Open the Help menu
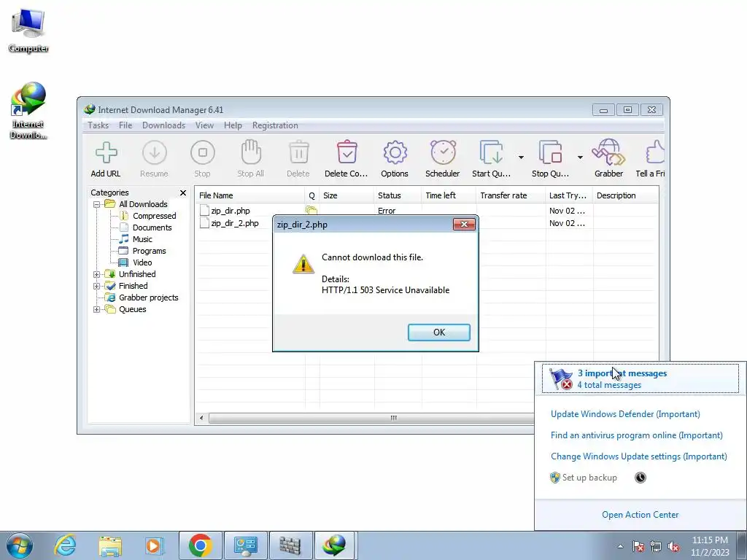The width and height of the screenshot is (747, 560). (233, 125)
